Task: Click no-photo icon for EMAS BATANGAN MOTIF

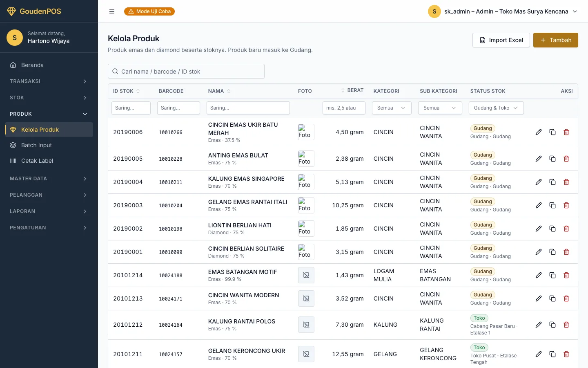Action: click(306, 275)
